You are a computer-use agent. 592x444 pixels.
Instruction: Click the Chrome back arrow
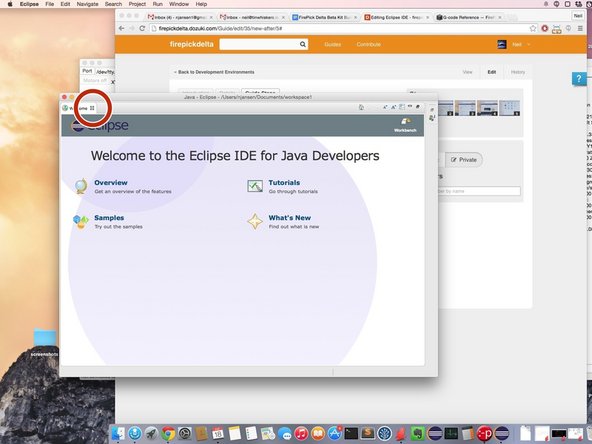pyautogui.click(x=122, y=28)
